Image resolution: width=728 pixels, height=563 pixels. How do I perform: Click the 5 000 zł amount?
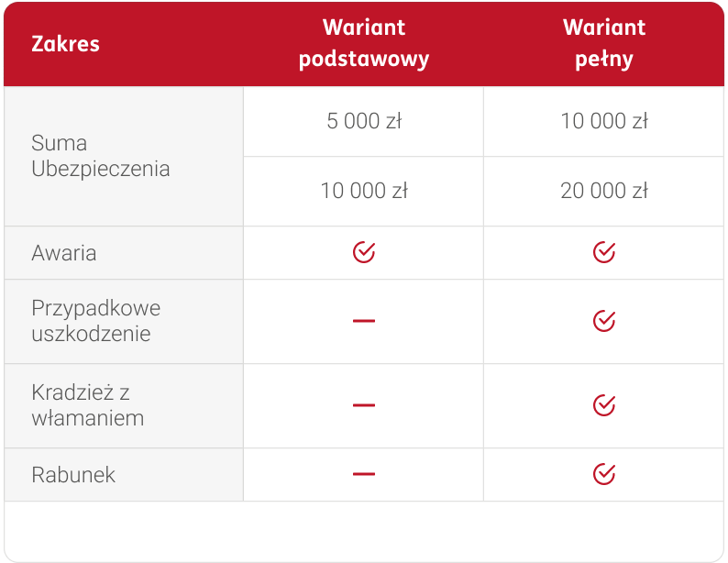tap(364, 121)
